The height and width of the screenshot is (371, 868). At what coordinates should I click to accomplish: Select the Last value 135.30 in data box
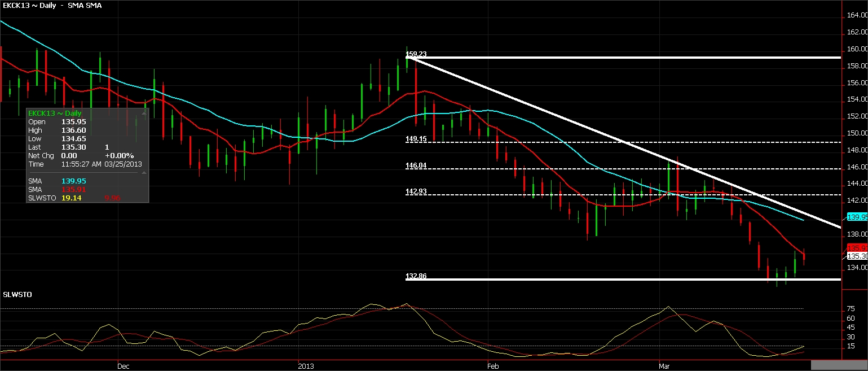73,147
